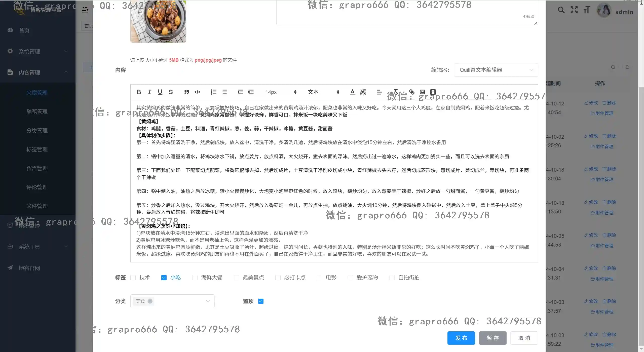Click the 暂存 save draft button
Image resolution: width=644 pixels, height=352 pixels.
[x=493, y=338]
